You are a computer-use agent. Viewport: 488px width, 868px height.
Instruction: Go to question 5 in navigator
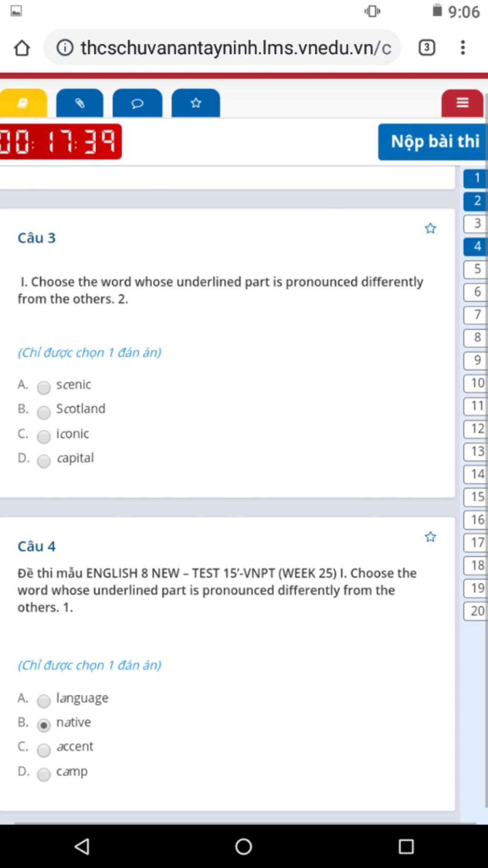[476, 269]
